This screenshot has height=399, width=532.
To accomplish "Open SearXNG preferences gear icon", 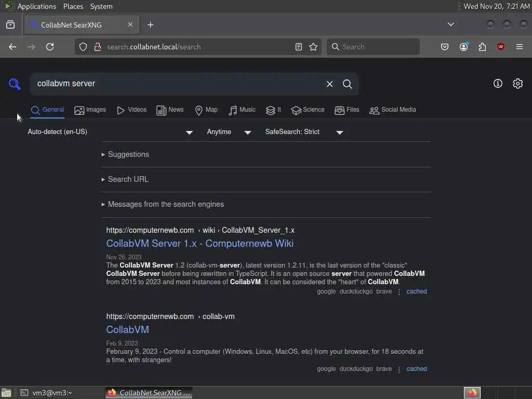I will pyautogui.click(x=518, y=84).
